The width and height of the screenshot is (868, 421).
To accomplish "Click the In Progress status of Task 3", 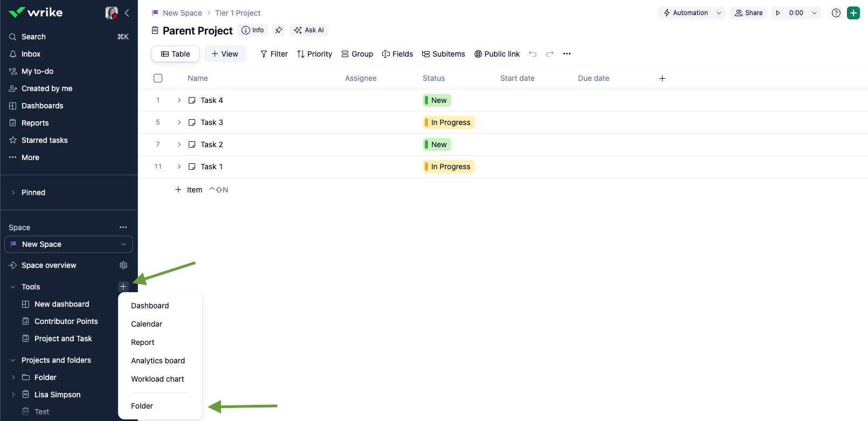I will [449, 122].
